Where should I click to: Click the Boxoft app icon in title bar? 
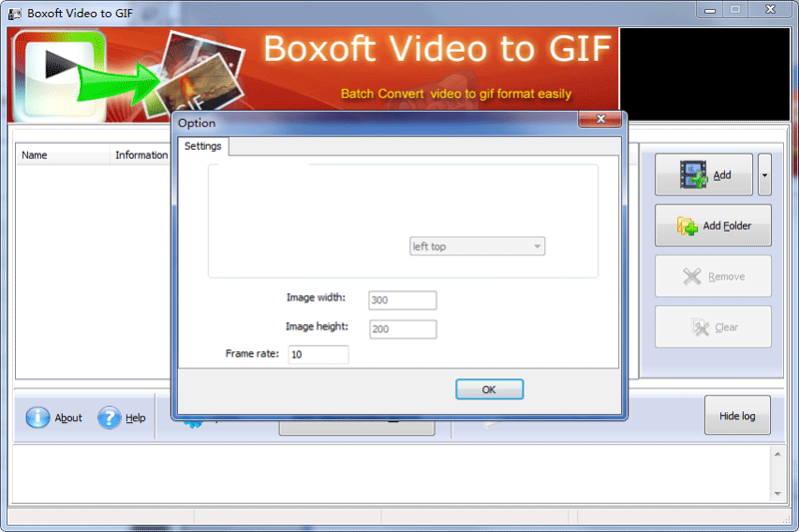coord(15,14)
